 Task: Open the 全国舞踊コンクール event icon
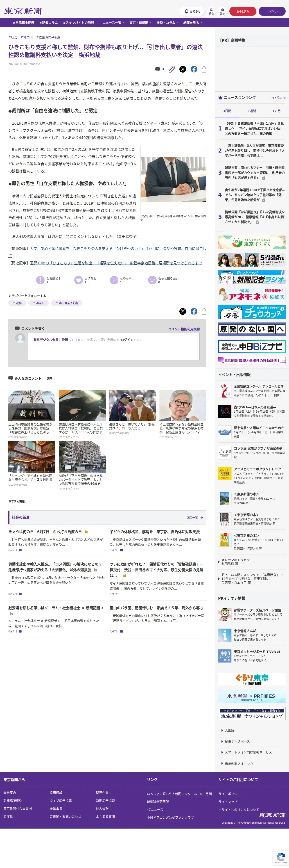[225, 391]
